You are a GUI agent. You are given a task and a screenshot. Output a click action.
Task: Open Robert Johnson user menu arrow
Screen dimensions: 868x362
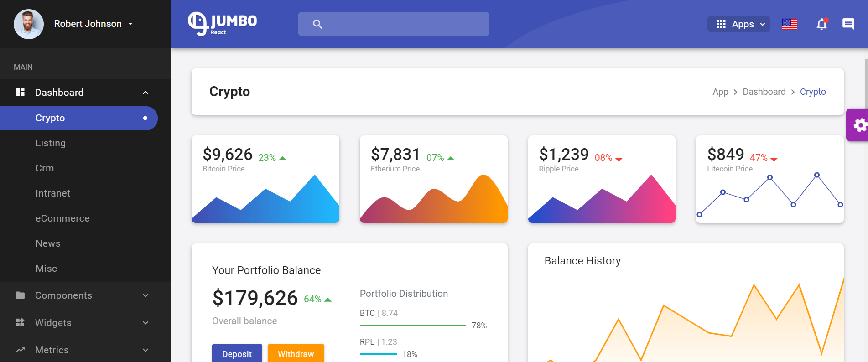coord(130,24)
